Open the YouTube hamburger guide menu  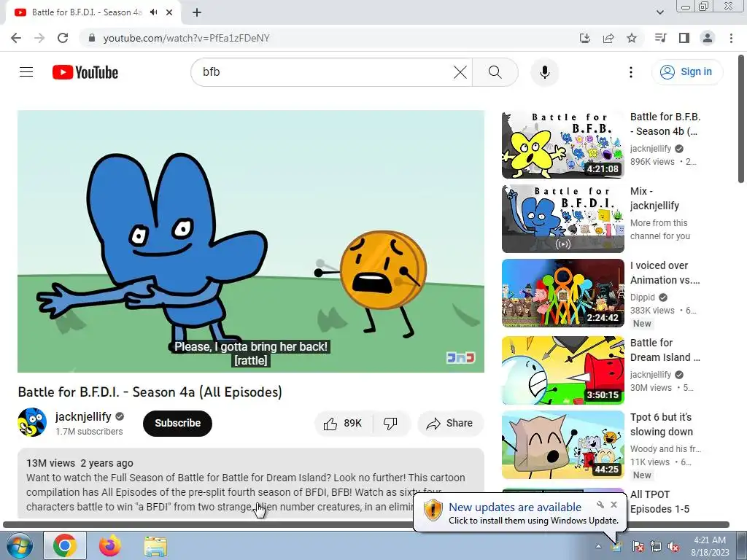tap(26, 72)
